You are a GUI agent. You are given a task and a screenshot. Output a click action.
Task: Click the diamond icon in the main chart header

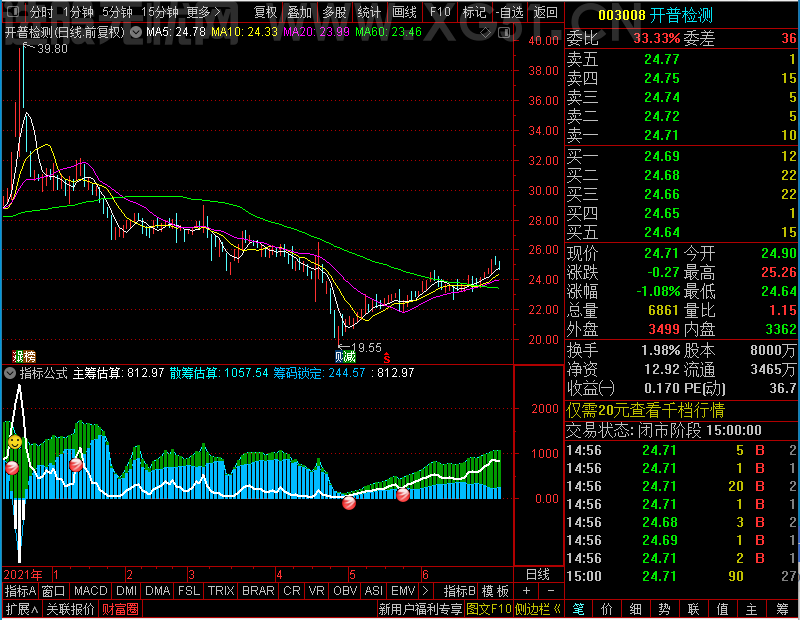486,33
